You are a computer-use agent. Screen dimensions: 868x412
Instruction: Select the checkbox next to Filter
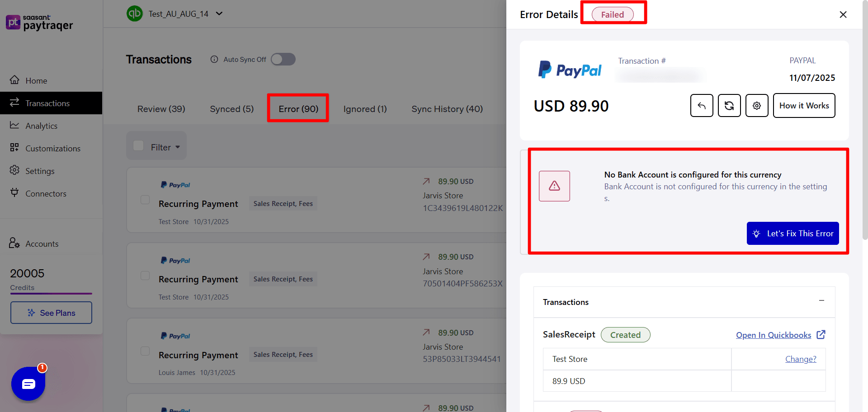[x=138, y=145]
